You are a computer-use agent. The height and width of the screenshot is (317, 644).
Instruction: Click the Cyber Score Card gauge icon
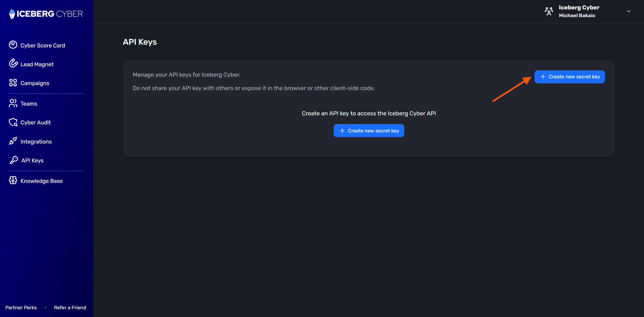tap(13, 45)
